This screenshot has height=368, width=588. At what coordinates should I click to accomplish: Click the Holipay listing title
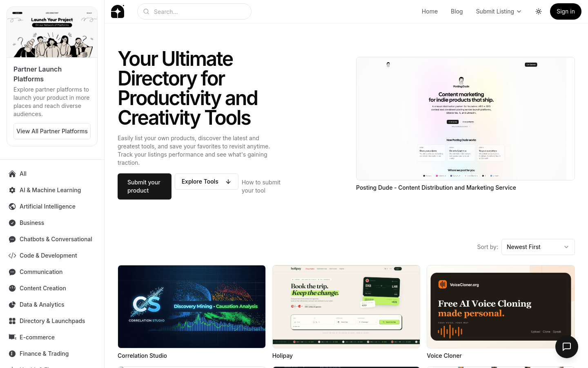tap(283, 356)
